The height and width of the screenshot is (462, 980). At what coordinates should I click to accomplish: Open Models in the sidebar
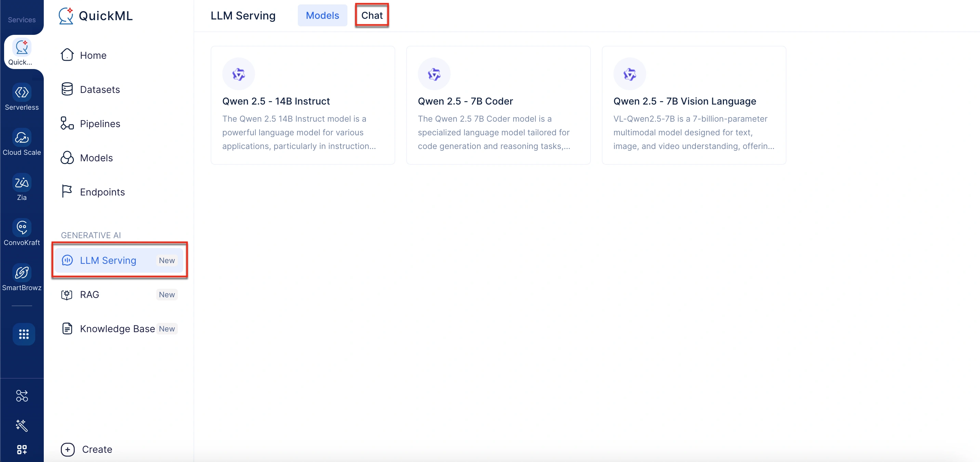tap(119, 158)
